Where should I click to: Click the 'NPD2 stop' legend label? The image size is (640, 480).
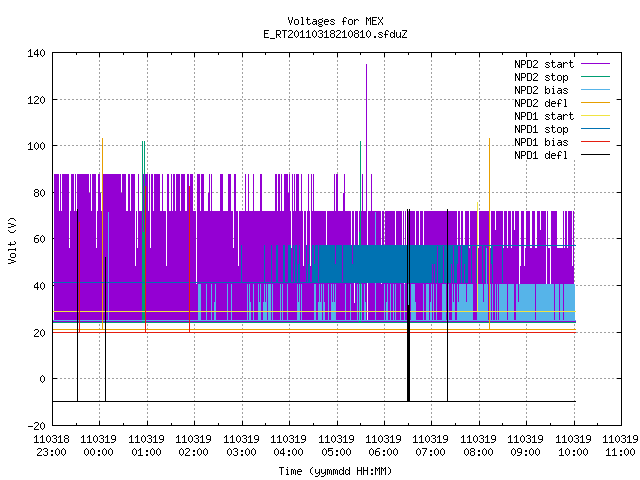[541, 77]
